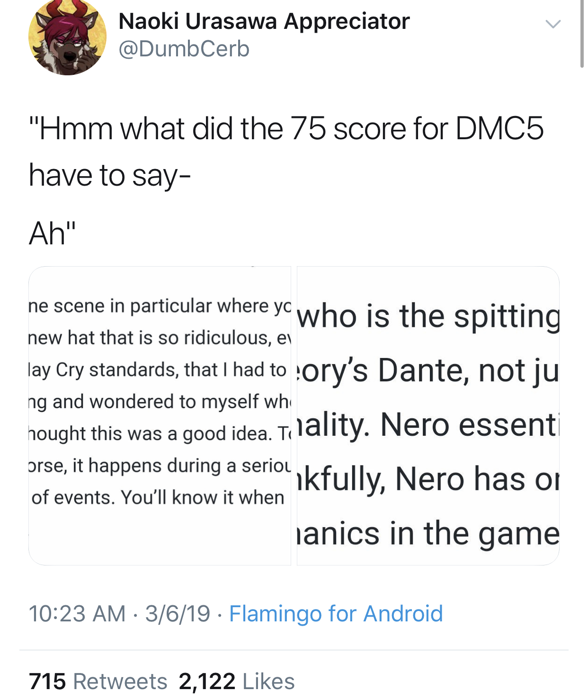Viewport: 588px width, 700px height.
Task: Select the 10:23 AM timestamp
Action: tap(77, 613)
